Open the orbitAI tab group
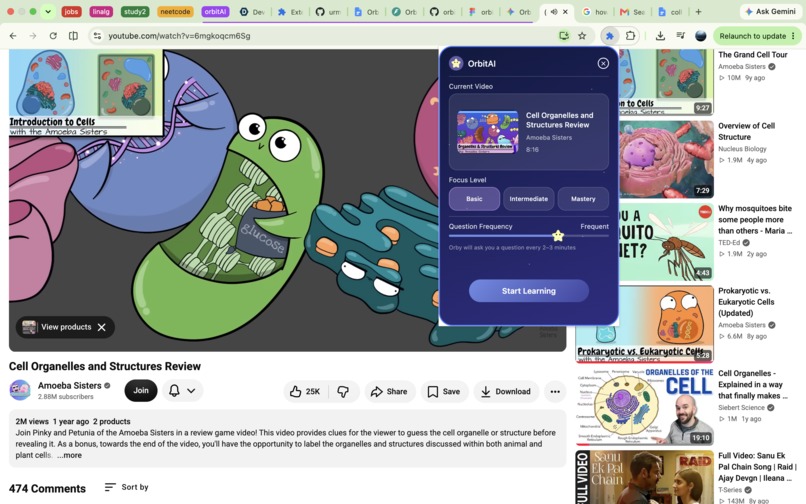806x504 pixels. click(x=215, y=11)
